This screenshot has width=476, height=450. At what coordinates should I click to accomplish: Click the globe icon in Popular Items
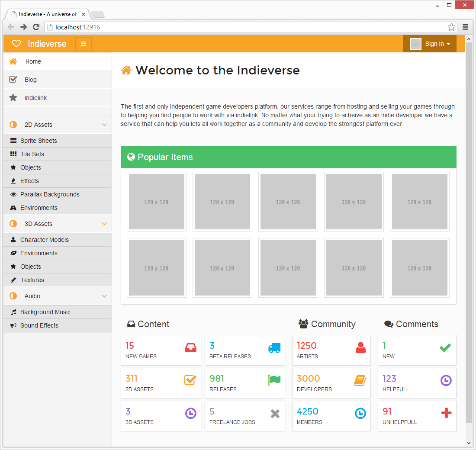pos(131,157)
